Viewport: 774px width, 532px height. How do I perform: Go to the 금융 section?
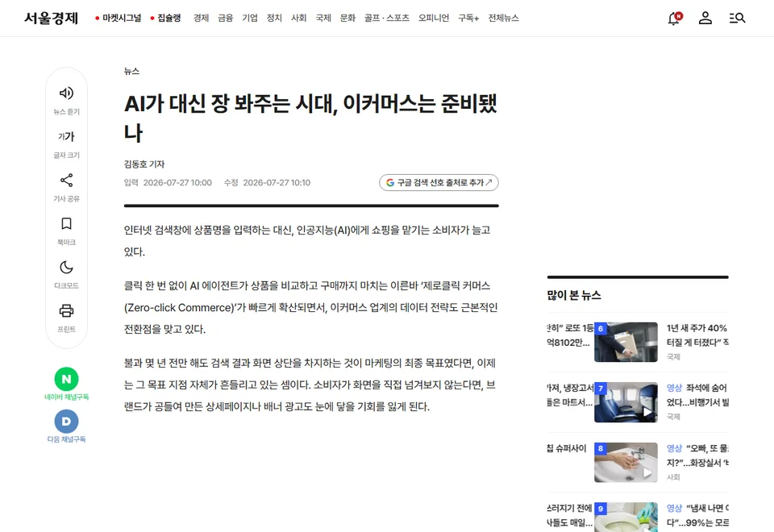pos(226,19)
